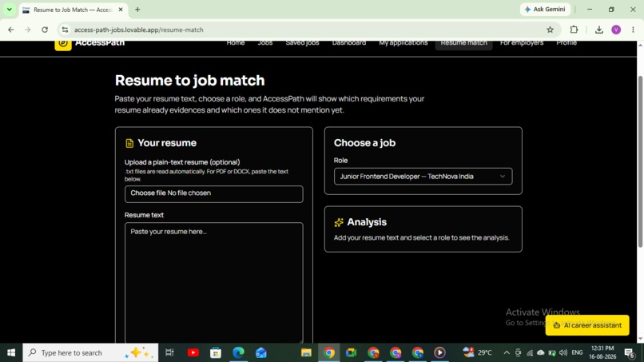Open the Role dropdown
Viewport: 644px width, 362px height.
[x=423, y=177]
